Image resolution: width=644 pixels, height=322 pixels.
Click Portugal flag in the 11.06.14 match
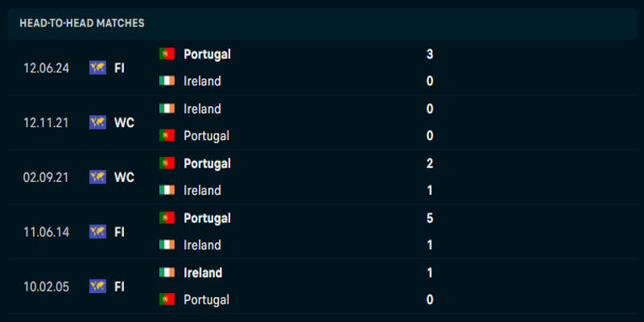[167, 218]
